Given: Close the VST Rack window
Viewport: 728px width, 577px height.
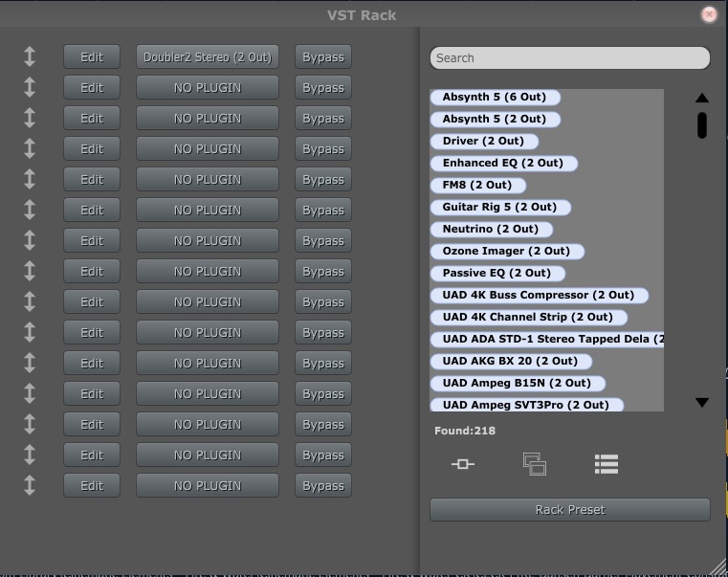Looking at the screenshot, I should (709, 15).
